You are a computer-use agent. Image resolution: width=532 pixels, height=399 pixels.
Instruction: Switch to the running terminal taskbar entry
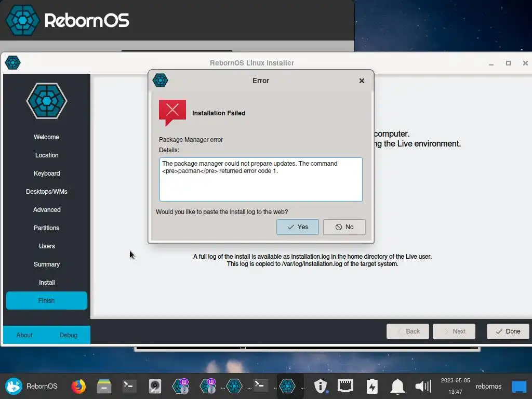[261, 385]
